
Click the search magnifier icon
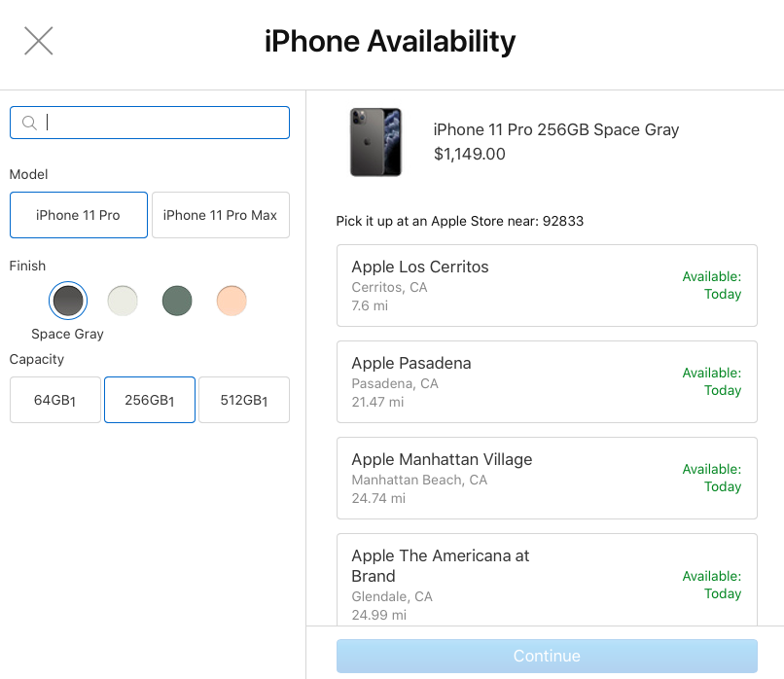coord(29,123)
